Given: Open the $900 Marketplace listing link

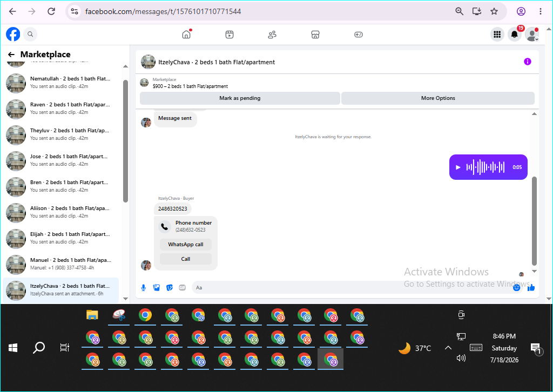Looking at the screenshot, I should click(x=190, y=86).
